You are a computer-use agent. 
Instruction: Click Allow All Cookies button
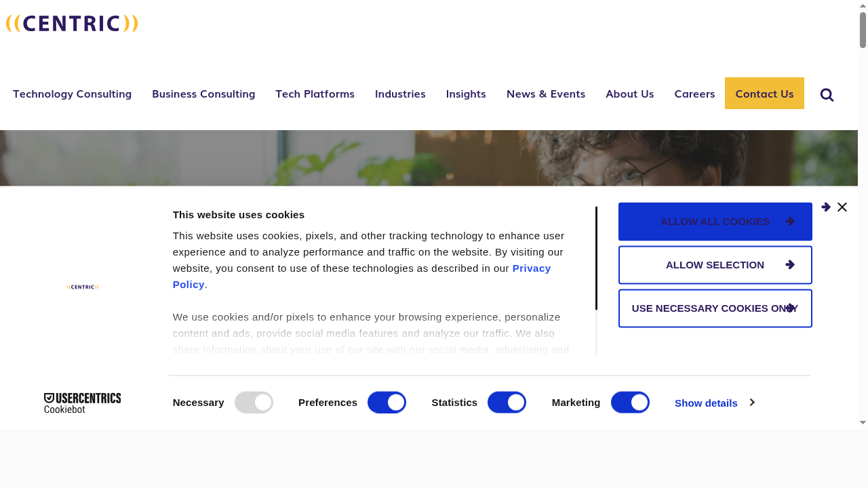[x=715, y=222]
